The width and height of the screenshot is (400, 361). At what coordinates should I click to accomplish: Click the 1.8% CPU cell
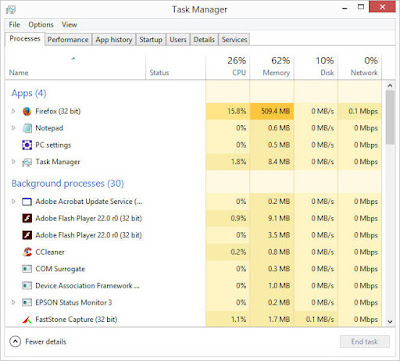[x=228, y=162]
